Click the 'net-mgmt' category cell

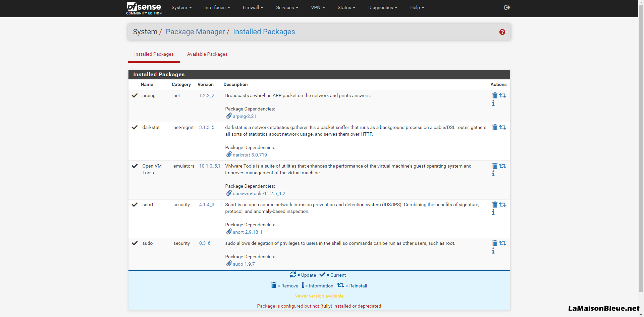[x=183, y=128]
